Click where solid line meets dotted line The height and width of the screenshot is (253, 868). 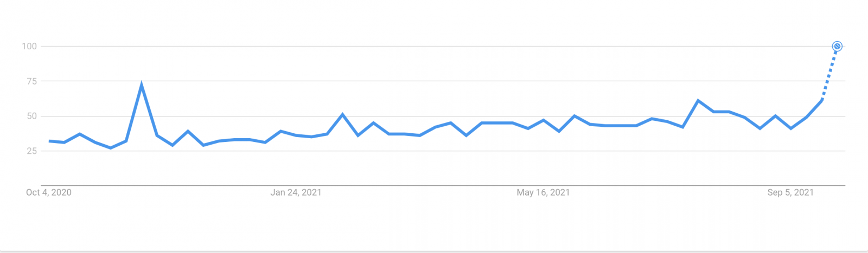pos(822,100)
